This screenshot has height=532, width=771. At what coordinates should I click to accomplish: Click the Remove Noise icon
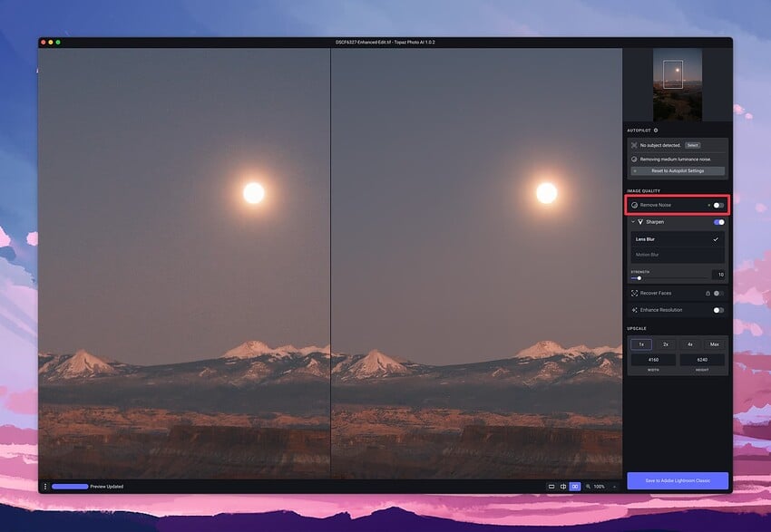634,205
